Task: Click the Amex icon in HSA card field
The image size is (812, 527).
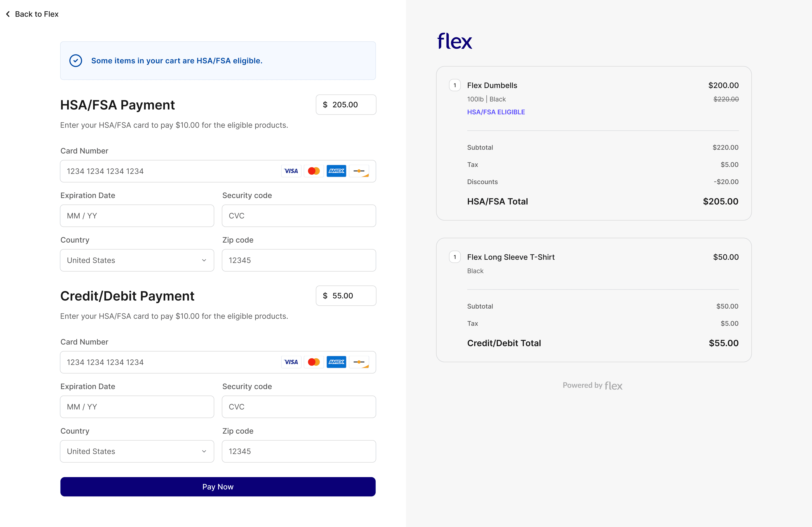Action: pos(336,171)
